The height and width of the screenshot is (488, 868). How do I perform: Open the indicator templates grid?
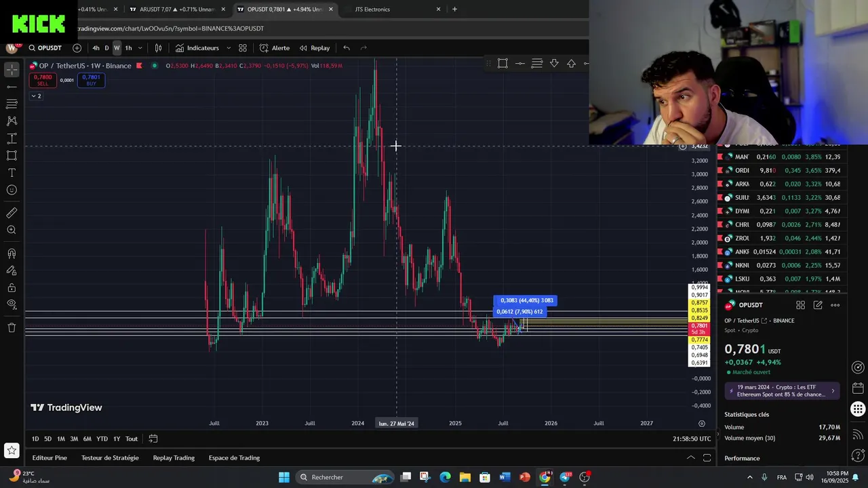point(243,48)
